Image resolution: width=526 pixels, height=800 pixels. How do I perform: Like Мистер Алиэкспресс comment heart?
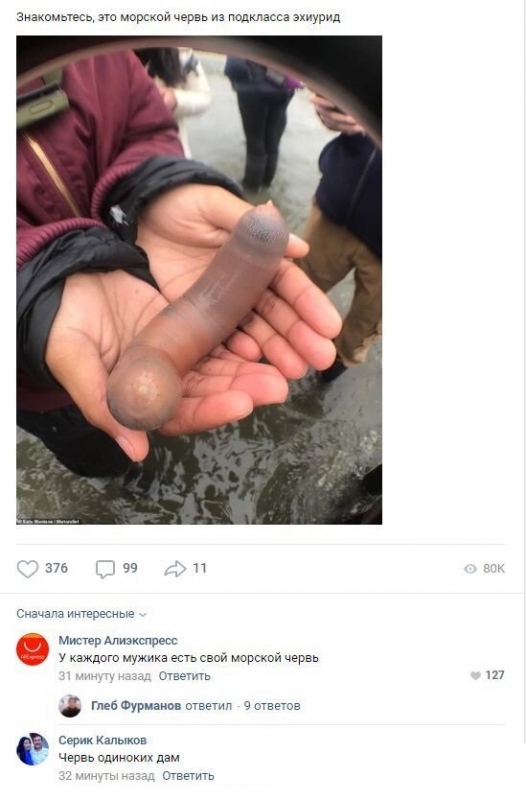[x=475, y=676]
